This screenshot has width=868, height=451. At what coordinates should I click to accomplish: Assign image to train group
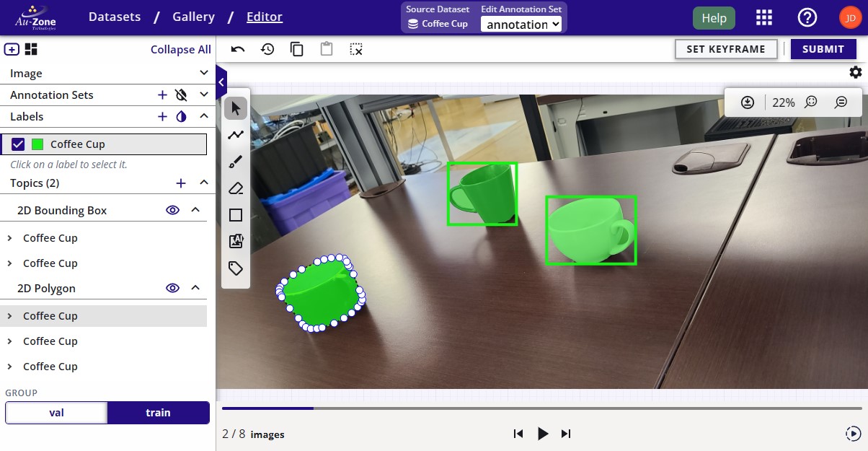coord(158,413)
